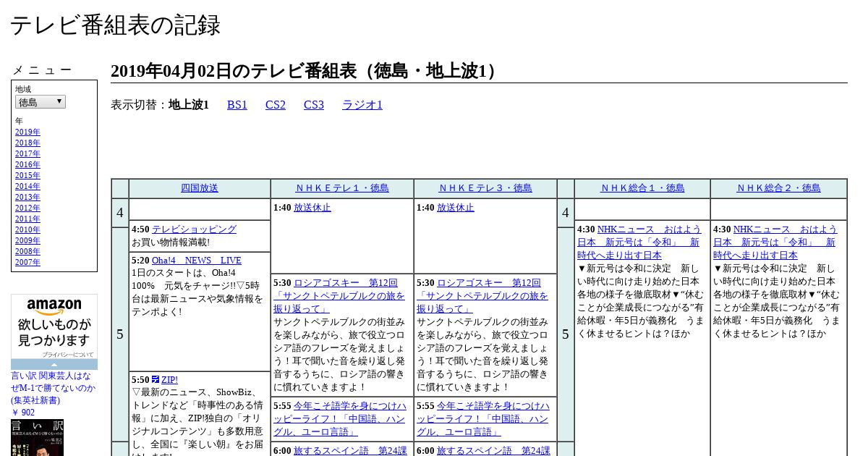Switch display to CS3

point(314,105)
